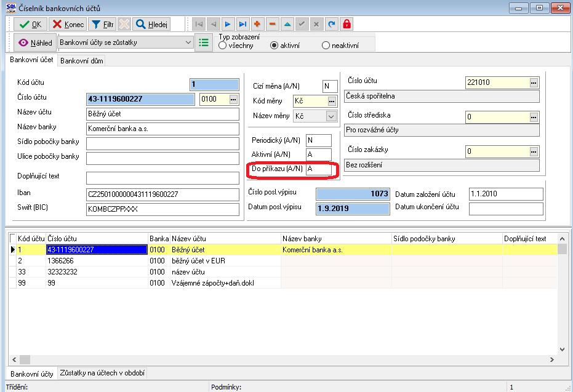The image size is (573, 392).
Task: Click the red padlock icon
Action: tap(347, 24)
